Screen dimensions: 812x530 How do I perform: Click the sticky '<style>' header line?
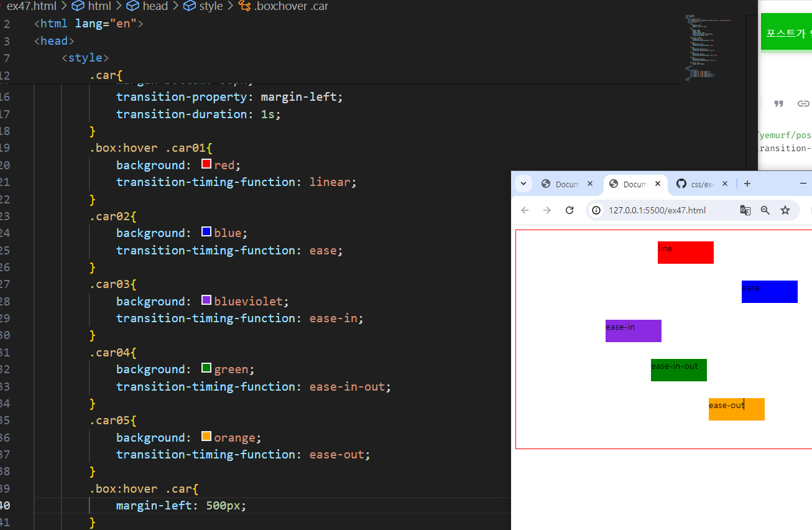85,58
